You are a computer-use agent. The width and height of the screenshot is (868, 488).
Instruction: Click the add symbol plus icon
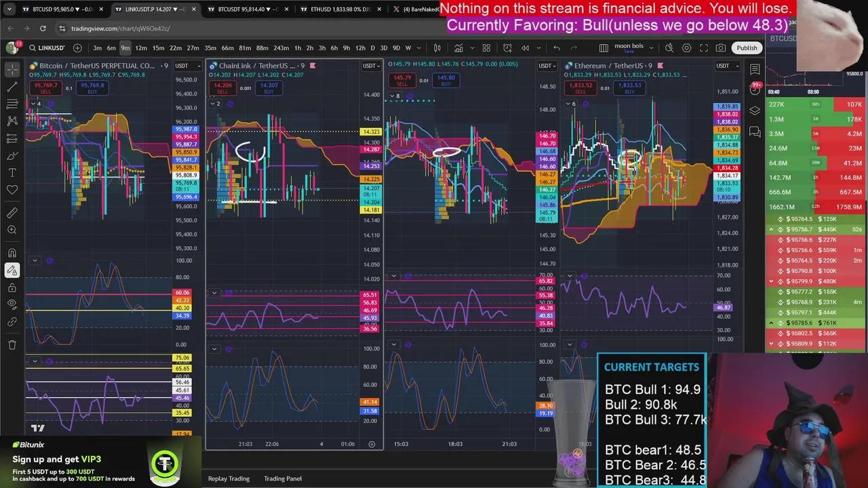click(x=77, y=48)
